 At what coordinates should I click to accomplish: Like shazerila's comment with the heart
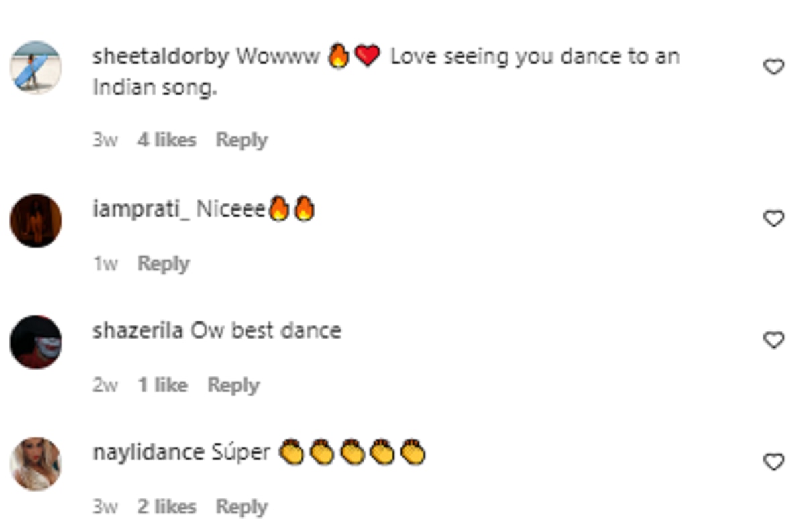[774, 341]
